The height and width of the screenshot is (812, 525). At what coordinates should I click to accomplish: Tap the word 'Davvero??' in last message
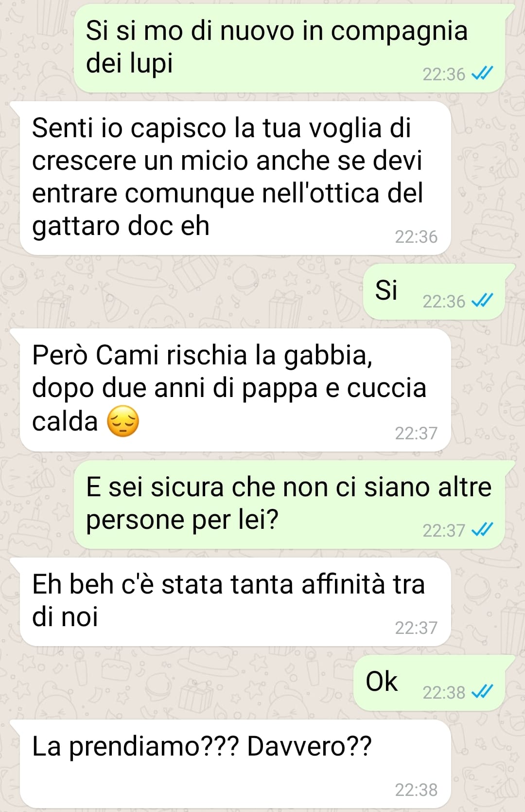[x=309, y=746]
